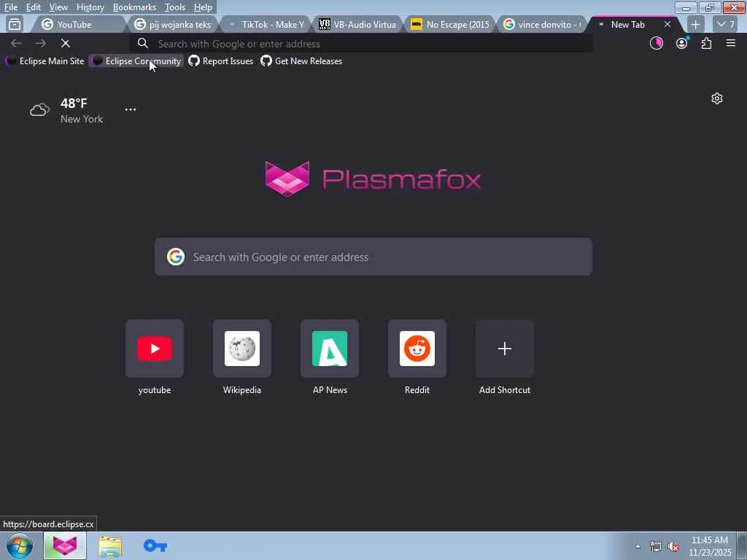Image resolution: width=747 pixels, height=560 pixels.
Task: Switch to the TikTok - Make Y tab
Action: tap(266, 24)
